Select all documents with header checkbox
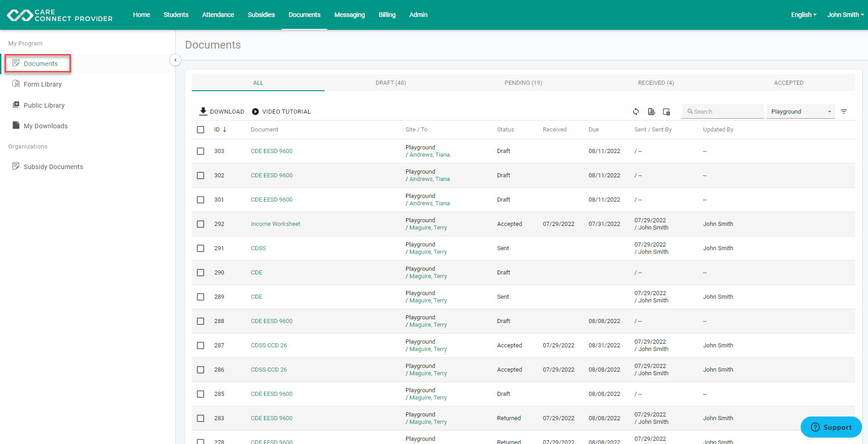The height and width of the screenshot is (444, 868). [201, 130]
